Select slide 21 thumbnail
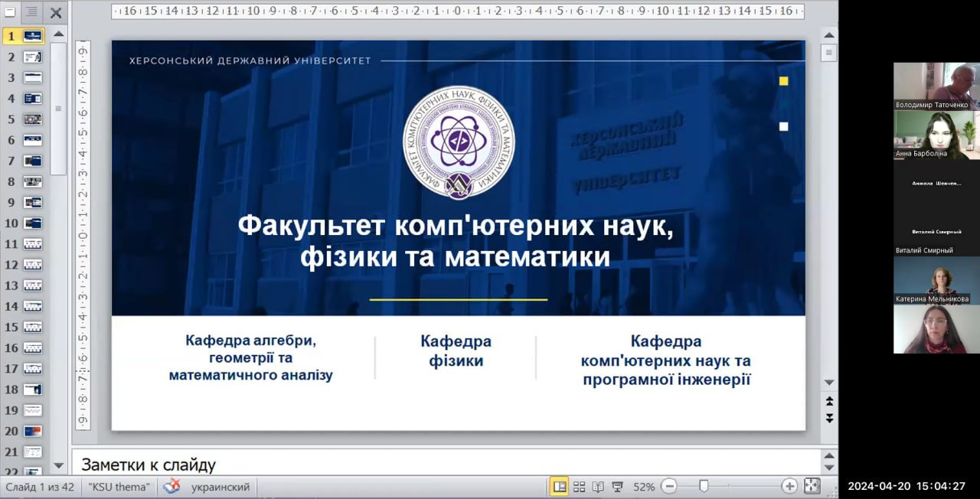The width and height of the screenshot is (980, 499). point(32,452)
